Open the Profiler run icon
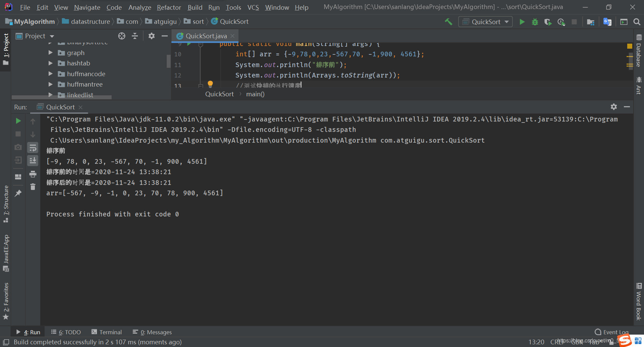 pyautogui.click(x=561, y=22)
